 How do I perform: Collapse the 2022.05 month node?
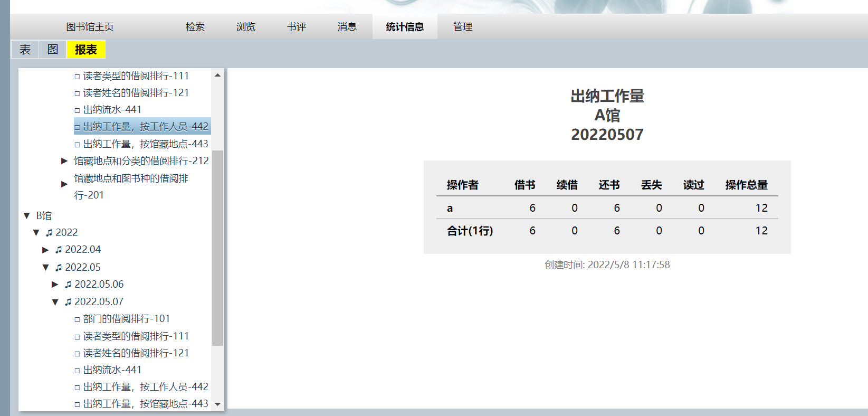46,267
